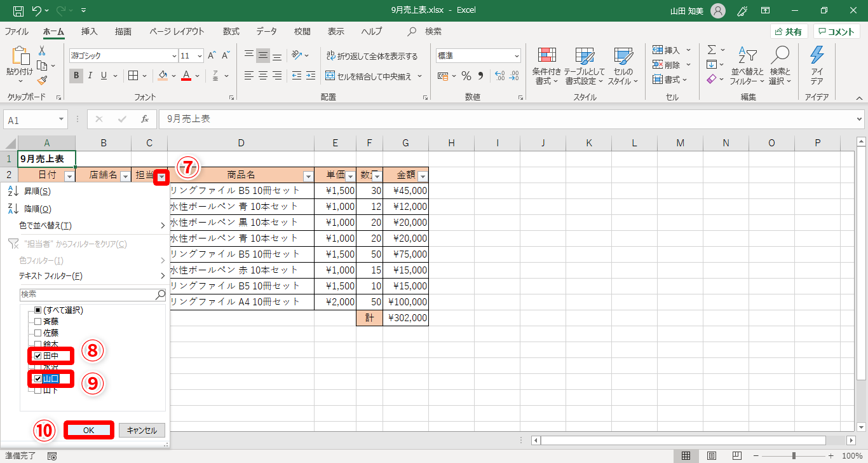Check the 山下 checkbox in the filter list
The image size is (868, 463).
click(x=37, y=390)
